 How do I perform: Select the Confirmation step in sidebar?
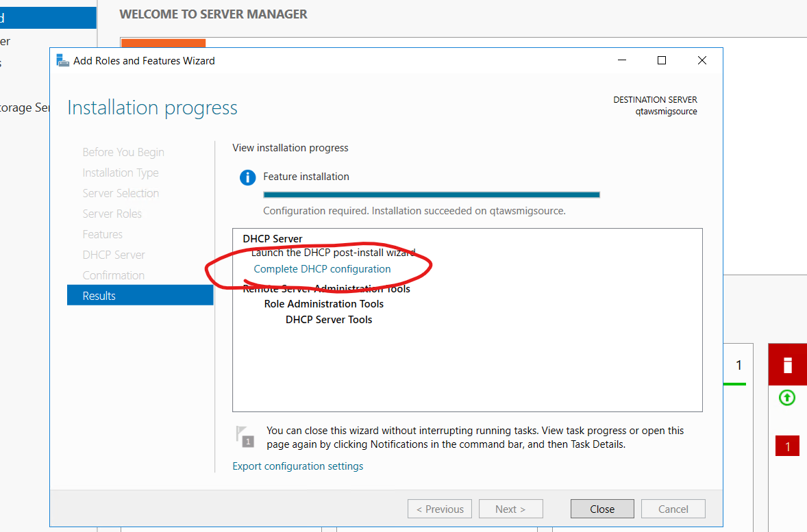click(x=114, y=275)
